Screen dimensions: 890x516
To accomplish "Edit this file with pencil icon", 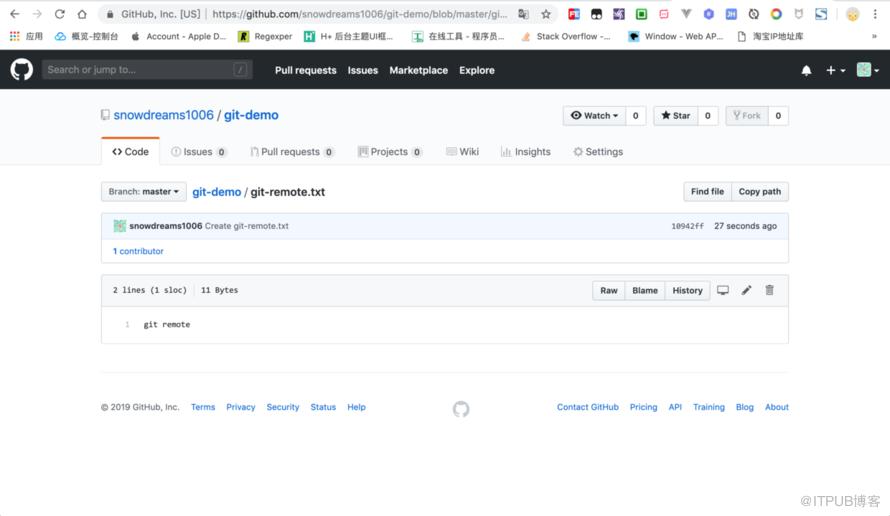I will tap(746, 290).
